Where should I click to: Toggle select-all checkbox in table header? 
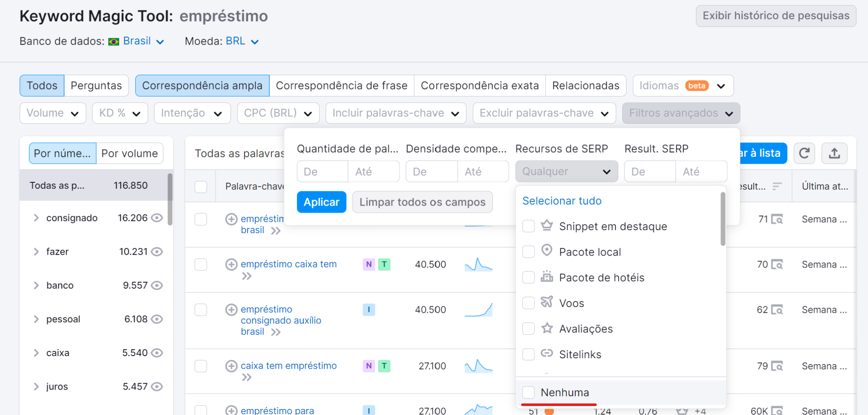pos(201,187)
